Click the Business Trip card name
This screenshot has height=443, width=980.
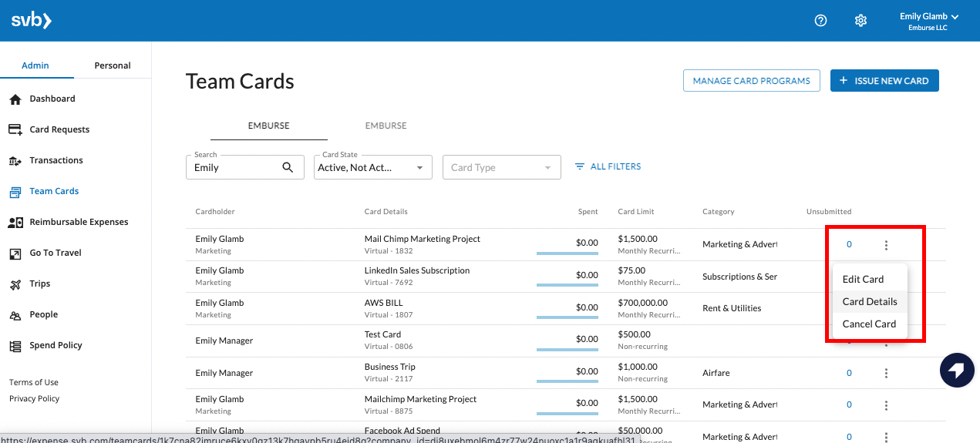point(390,367)
